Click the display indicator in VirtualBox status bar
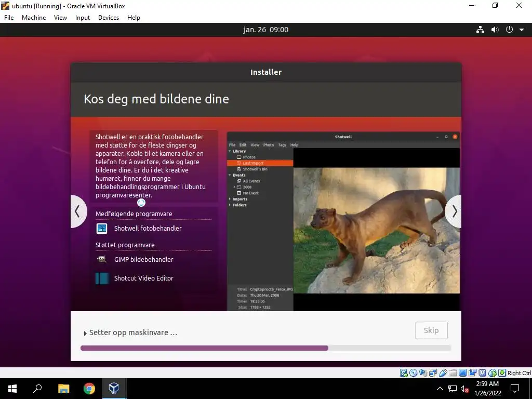The image size is (532, 399). 462,373
